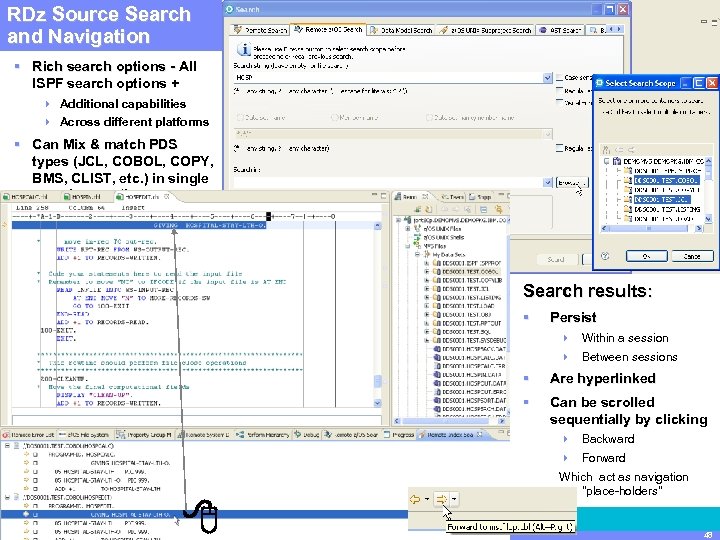Expand DDS0001.TEST.COPYLIB in Remote Systems tree

pyautogui.click(x=427, y=280)
